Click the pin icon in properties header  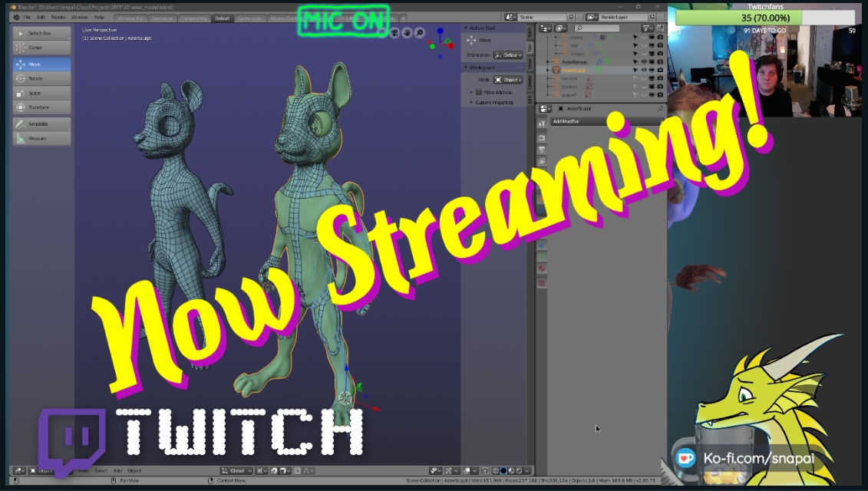[660, 108]
